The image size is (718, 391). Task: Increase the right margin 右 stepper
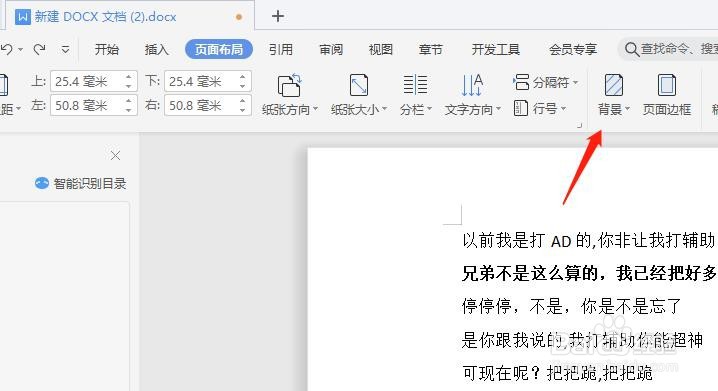[243, 101]
